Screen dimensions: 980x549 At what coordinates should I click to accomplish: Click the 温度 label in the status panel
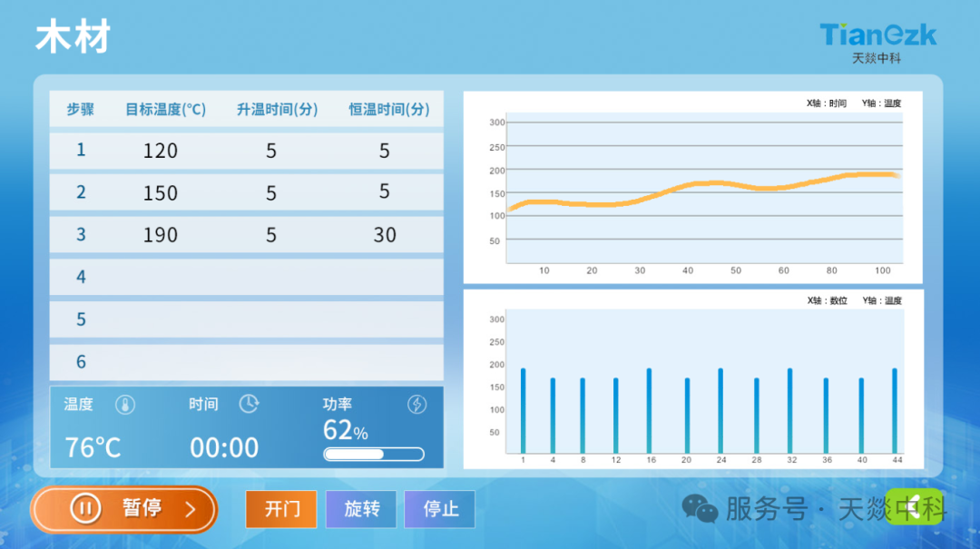[79, 405]
